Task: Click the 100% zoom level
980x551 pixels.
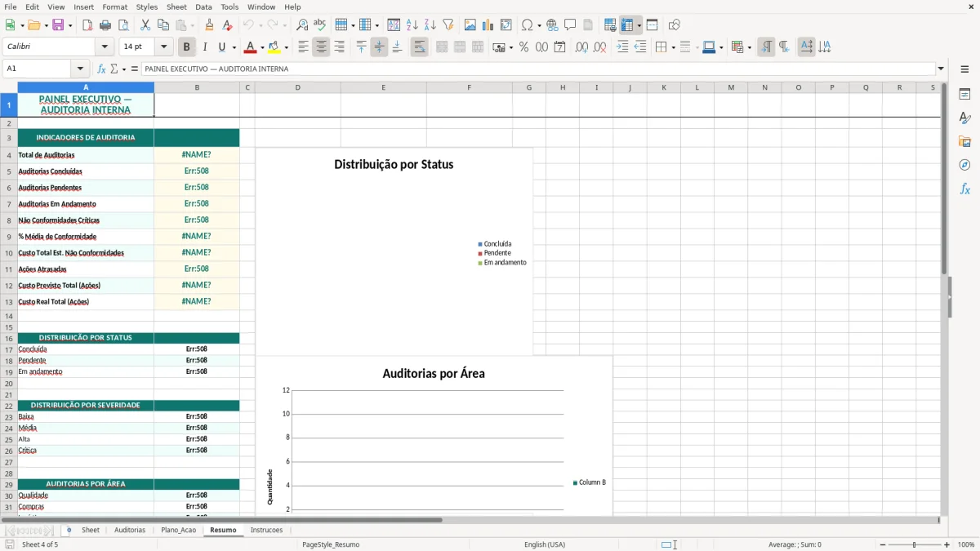Action: click(965, 544)
